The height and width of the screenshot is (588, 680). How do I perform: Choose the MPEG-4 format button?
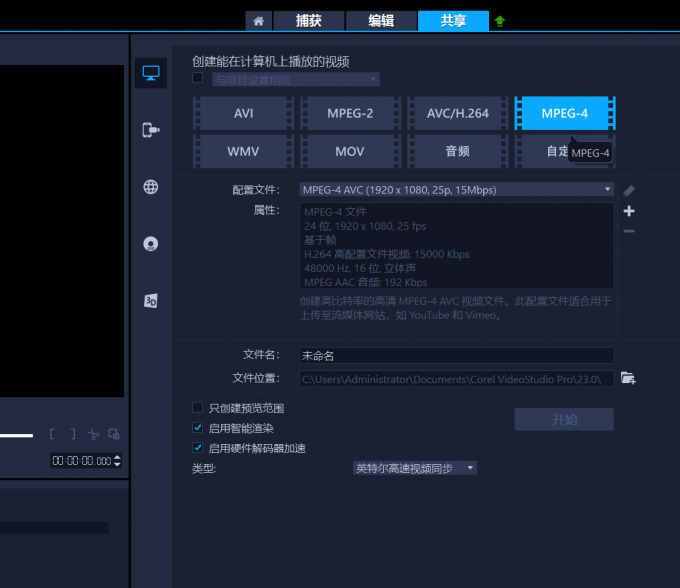pyautogui.click(x=565, y=113)
